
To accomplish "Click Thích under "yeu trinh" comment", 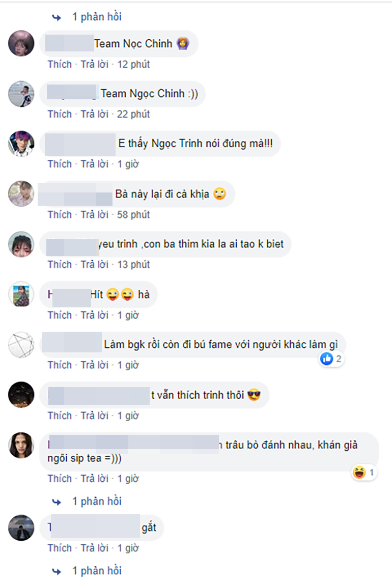I will tap(60, 265).
